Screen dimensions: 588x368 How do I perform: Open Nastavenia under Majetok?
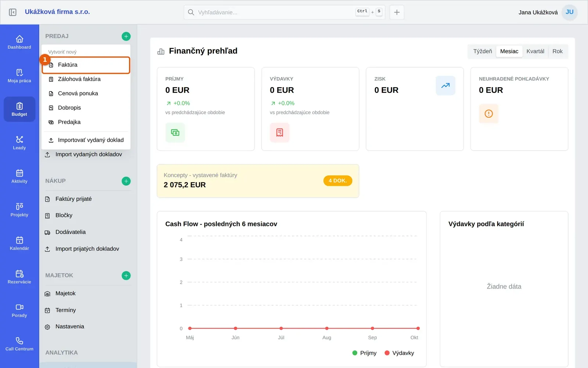click(x=88, y=327)
